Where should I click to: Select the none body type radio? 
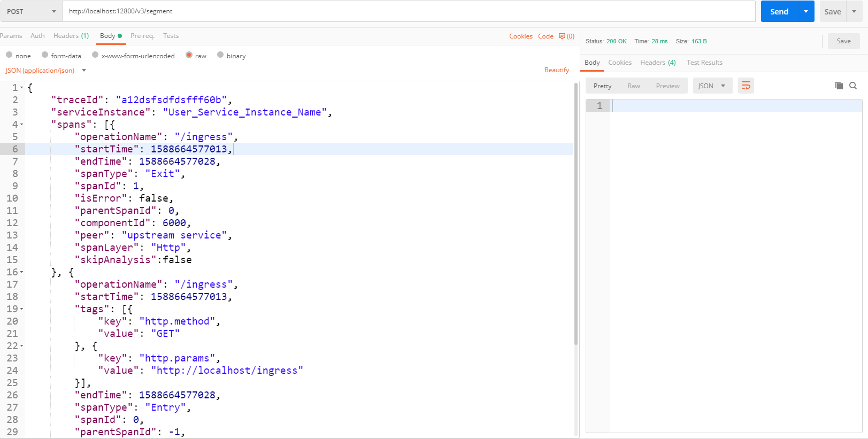(9, 55)
